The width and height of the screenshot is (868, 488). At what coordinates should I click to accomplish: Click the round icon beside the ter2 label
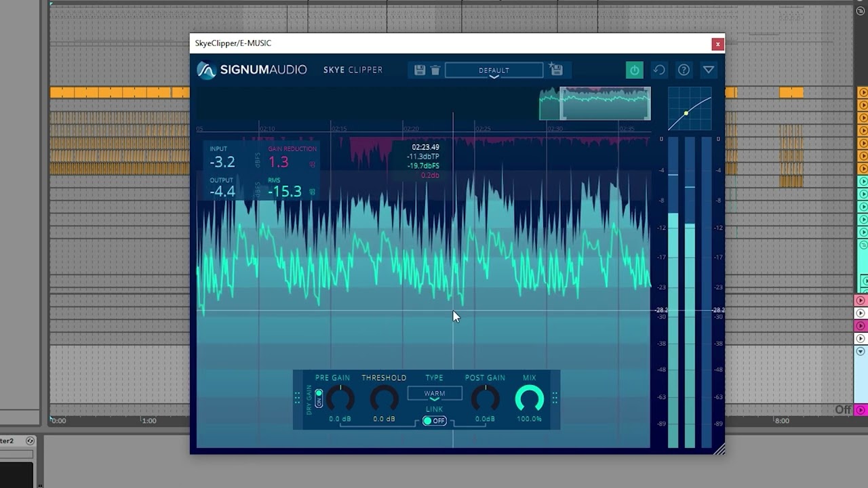coord(30,441)
